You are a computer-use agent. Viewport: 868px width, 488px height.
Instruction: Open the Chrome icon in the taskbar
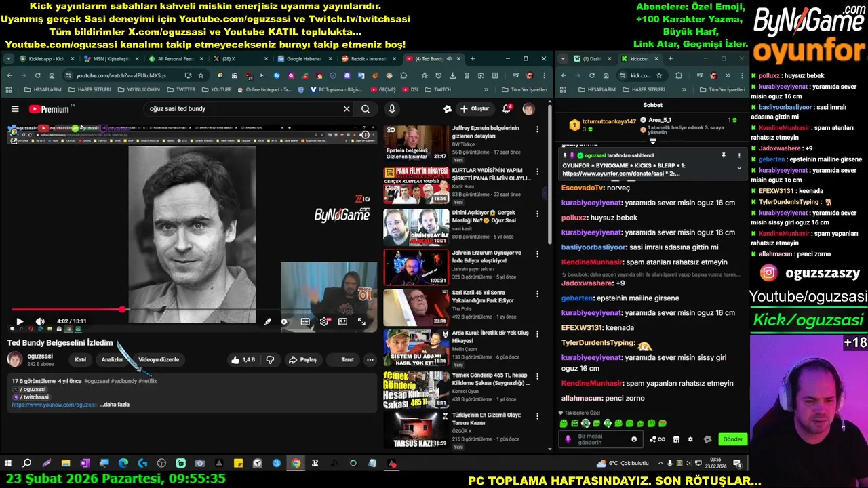tap(296, 464)
